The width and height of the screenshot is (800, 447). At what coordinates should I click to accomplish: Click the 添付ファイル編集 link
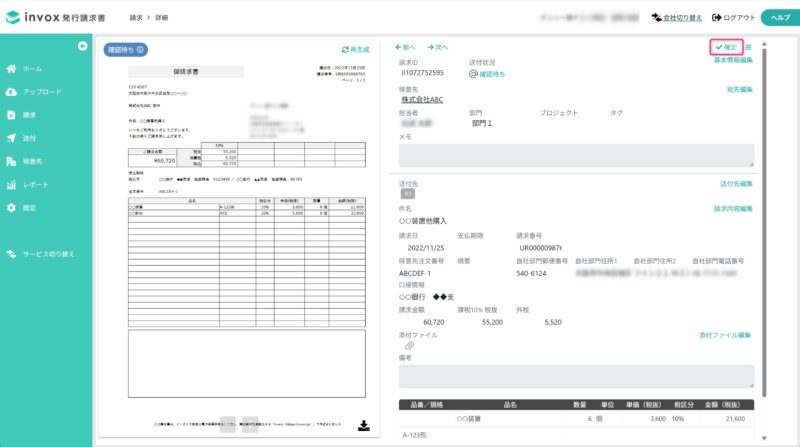click(725, 335)
